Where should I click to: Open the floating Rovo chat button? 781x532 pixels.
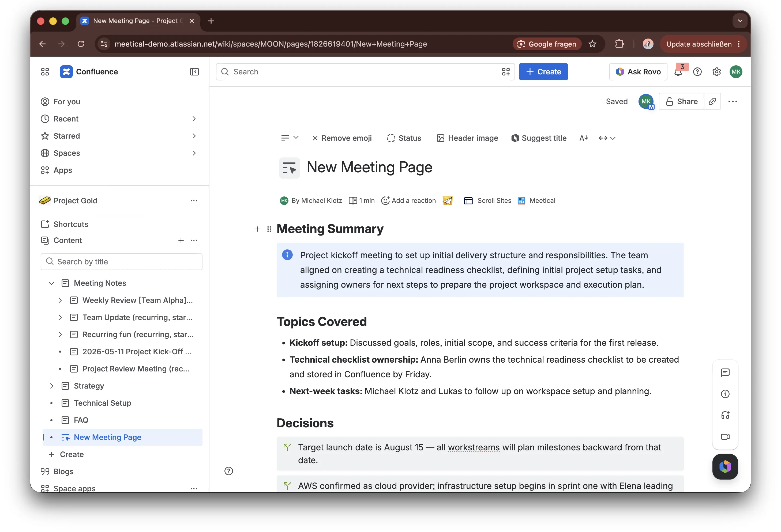tap(725, 466)
